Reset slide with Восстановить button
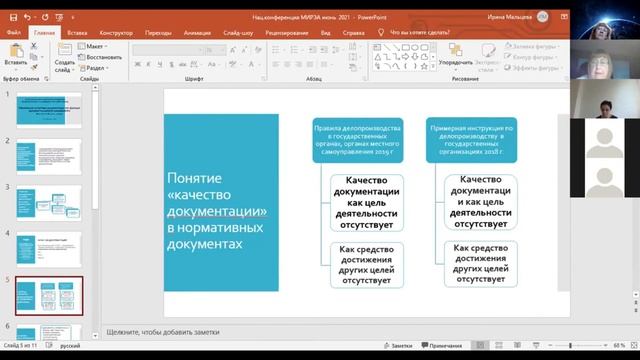 100,57
